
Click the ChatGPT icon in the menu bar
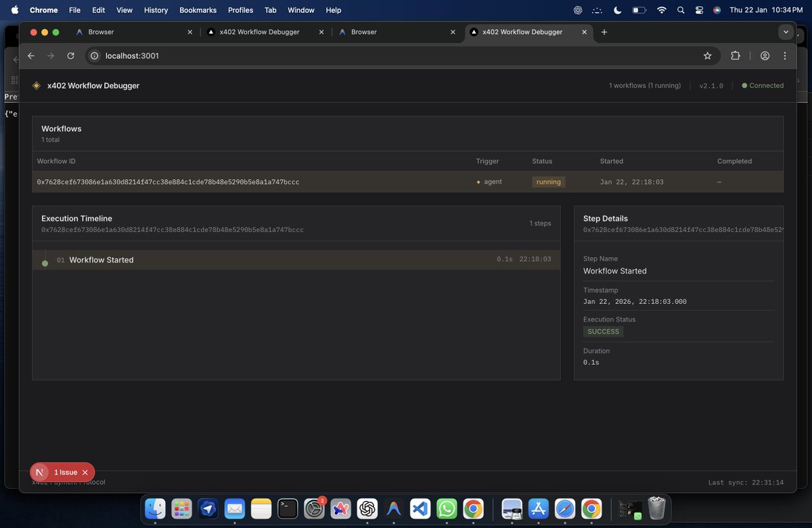click(x=578, y=10)
